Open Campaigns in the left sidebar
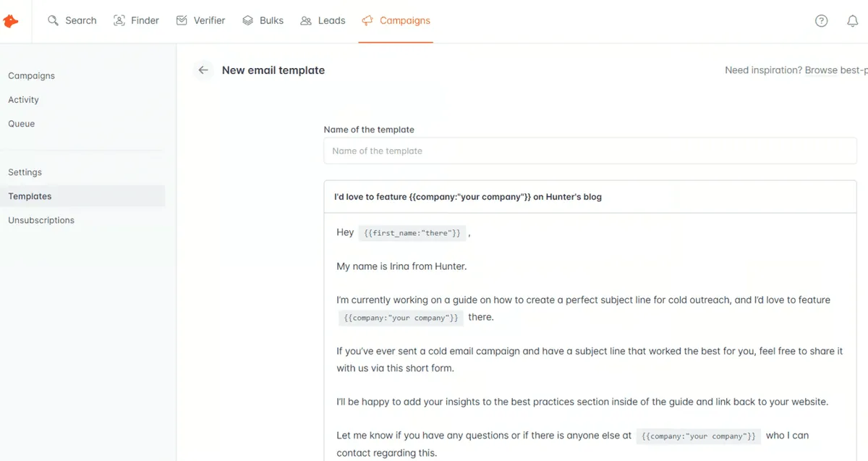Viewport: 868px width, 461px height. [31, 76]
